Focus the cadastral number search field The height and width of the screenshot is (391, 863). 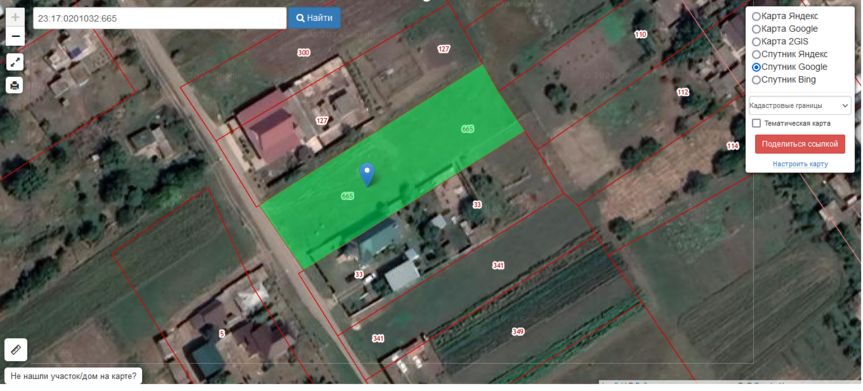tap(160, 18)
